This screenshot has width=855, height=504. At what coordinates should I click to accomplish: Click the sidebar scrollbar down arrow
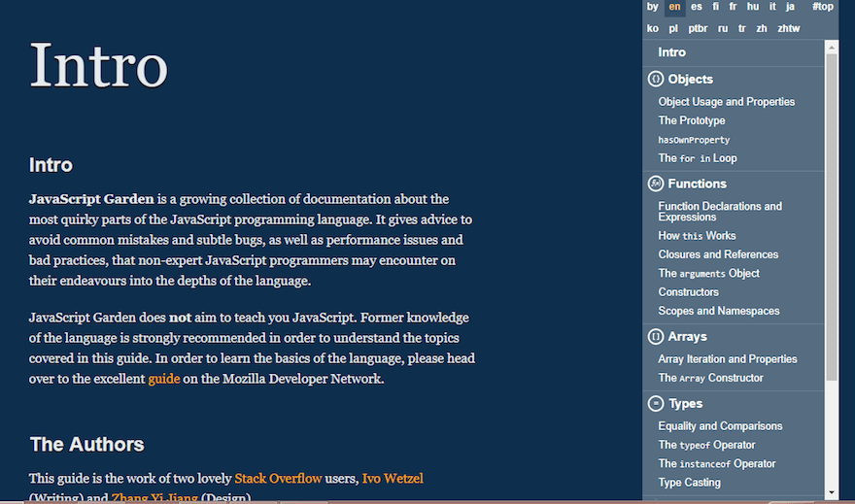click(832, 492)
